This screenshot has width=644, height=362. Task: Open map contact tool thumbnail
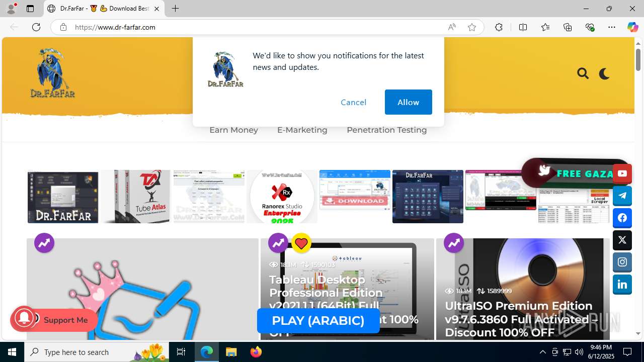209,197
